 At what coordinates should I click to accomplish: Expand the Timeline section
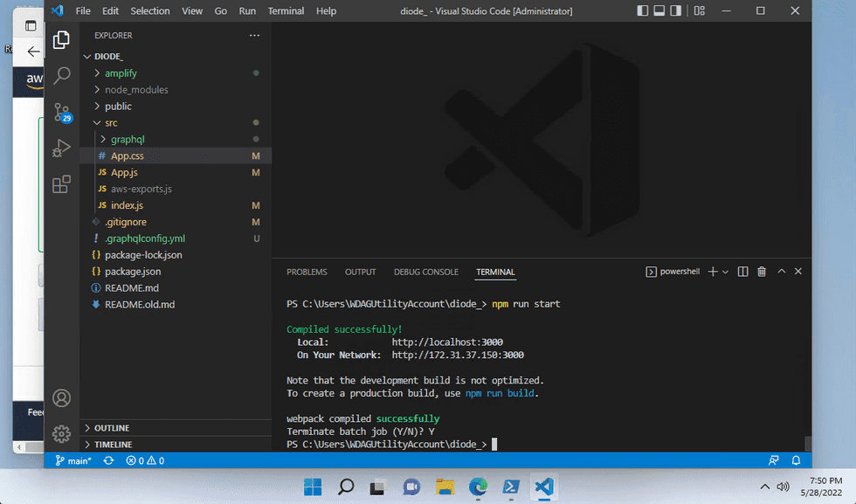pos(176,445)
